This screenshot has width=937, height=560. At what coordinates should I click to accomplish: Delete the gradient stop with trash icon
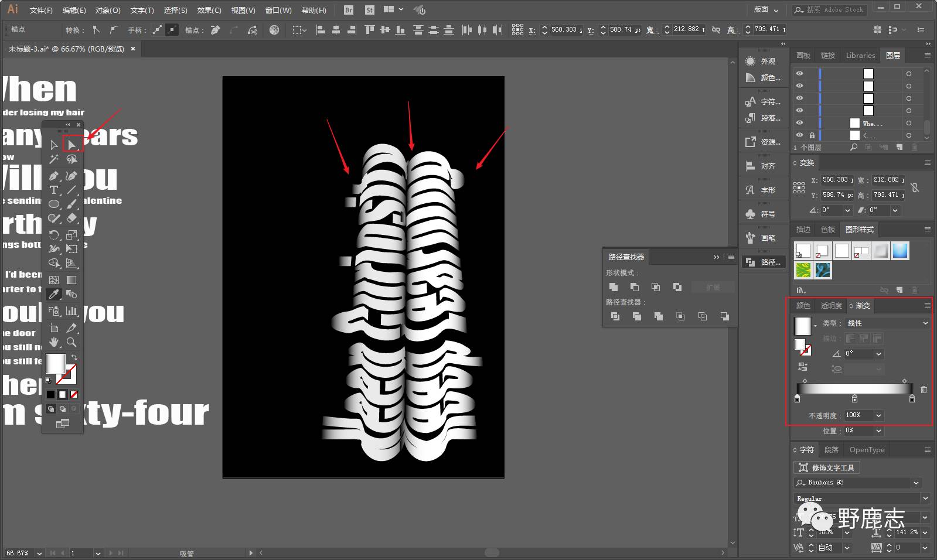(924, 390)
